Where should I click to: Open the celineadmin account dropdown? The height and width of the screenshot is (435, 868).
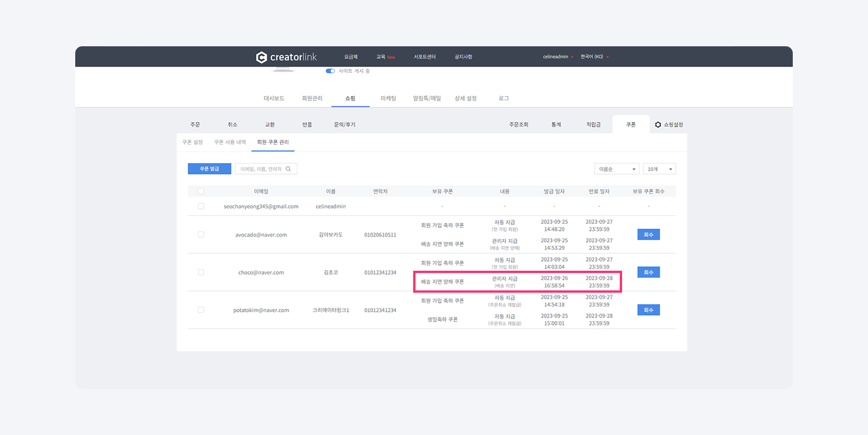coord(558,57)
